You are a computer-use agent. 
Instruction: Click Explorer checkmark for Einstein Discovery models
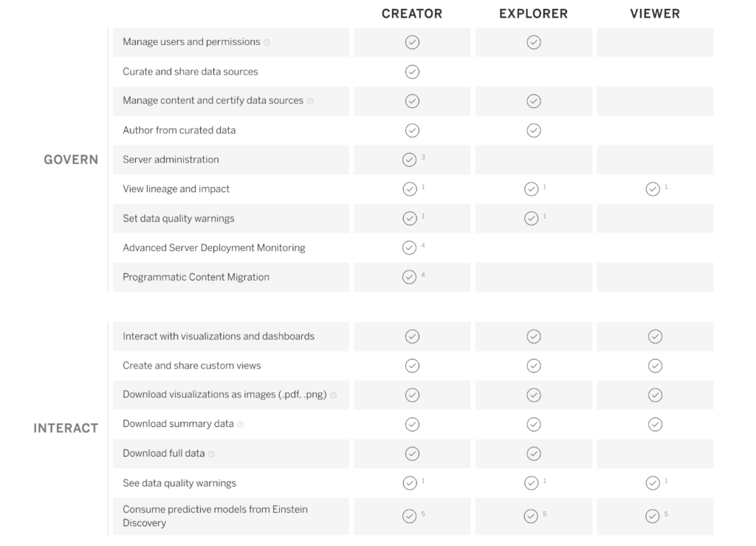coord(531,516)
